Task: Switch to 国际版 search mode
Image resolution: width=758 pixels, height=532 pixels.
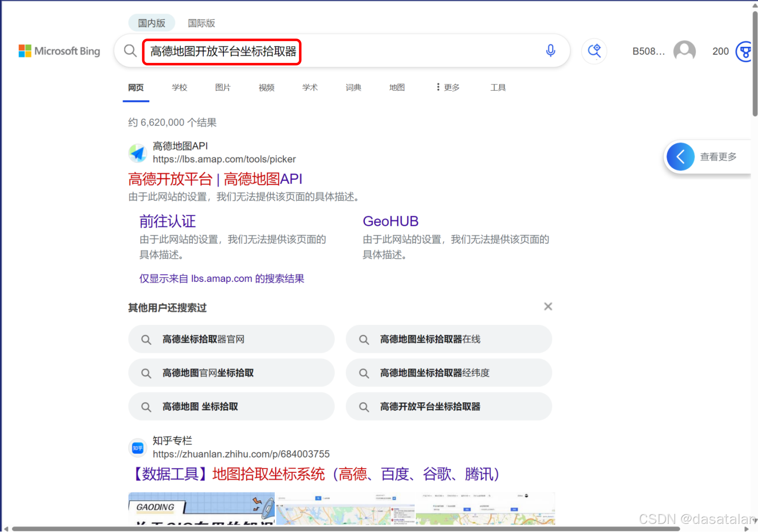Action: pos(201,23)
